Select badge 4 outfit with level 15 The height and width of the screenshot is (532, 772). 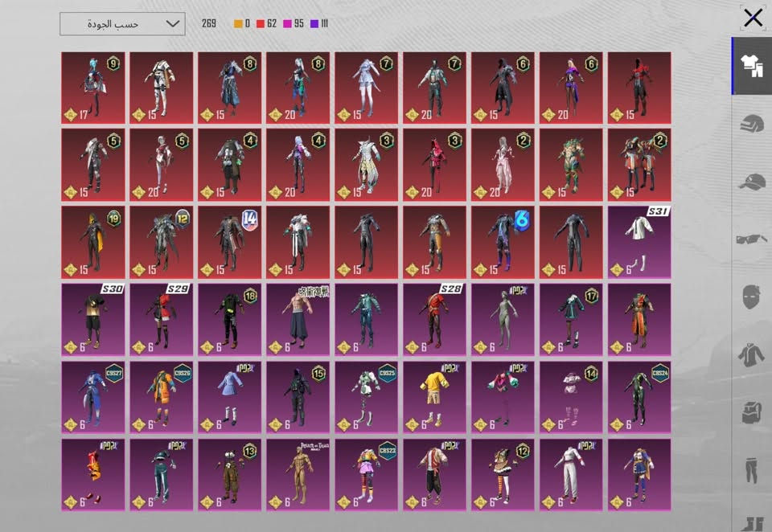coord(229,165)
